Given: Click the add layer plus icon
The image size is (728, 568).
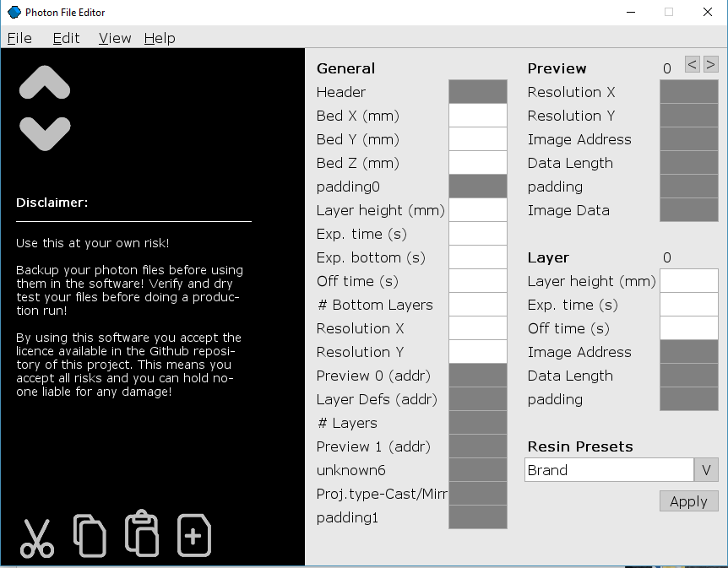Looking at the screenshot, I should pyautogui.click(x=193, y=534).
